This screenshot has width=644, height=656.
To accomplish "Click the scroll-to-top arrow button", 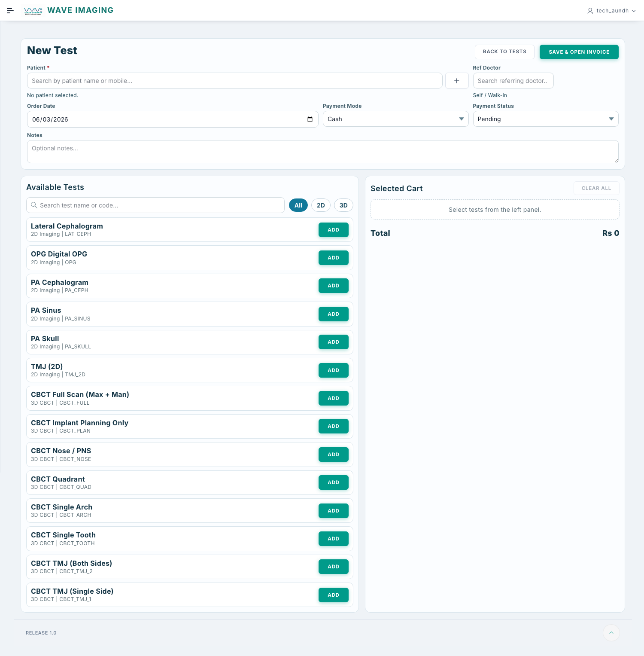I will [x=611, y=632].
